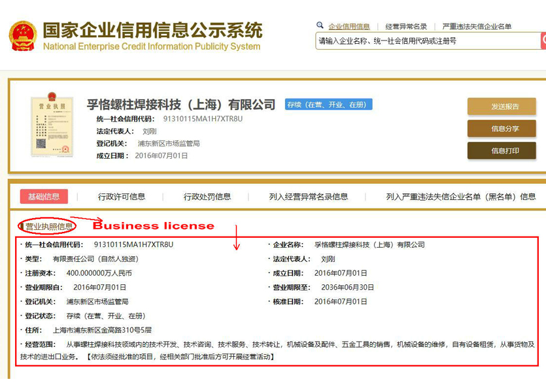Click the 注册资本 label
The height and width of the screenshot is (392, 546).
[x=40, y=273]
